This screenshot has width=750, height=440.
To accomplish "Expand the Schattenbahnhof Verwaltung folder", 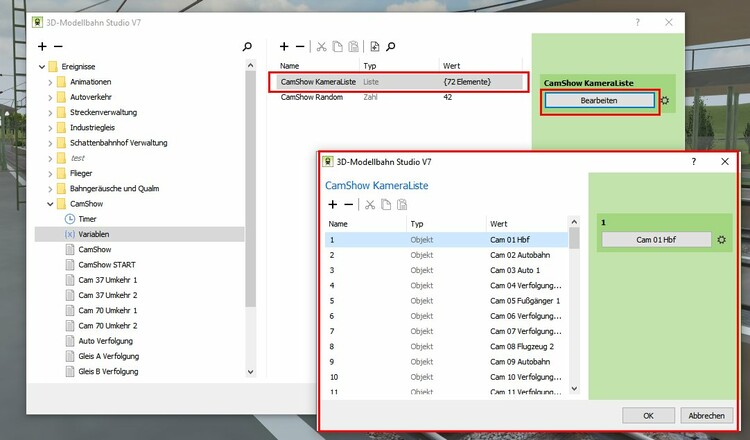I will [50, 143].
